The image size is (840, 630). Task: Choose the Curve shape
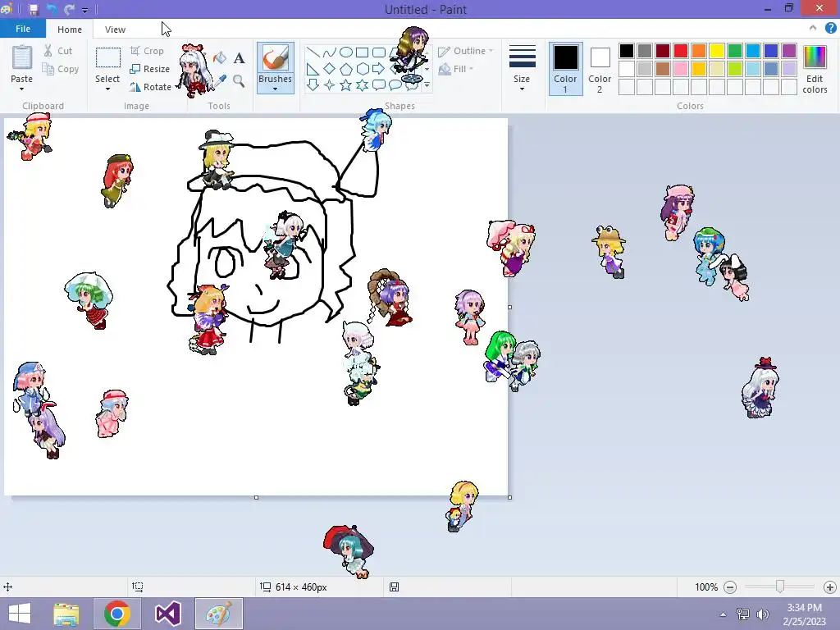[330, 52]
